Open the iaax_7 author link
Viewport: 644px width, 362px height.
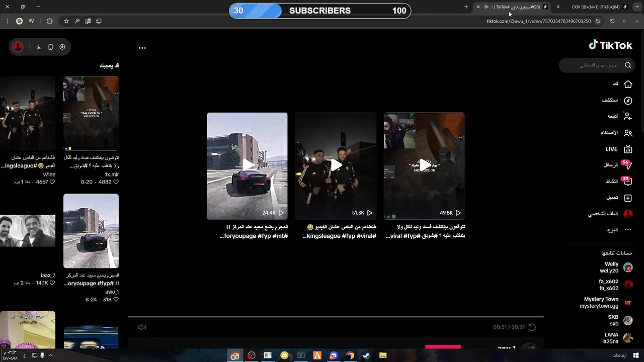click(x=48, y=276)
